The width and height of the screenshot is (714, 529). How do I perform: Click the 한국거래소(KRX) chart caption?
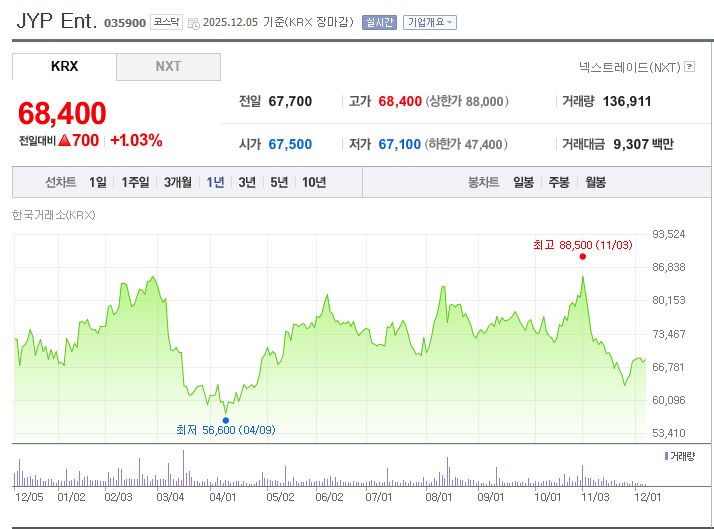click(x=53, y=215)
